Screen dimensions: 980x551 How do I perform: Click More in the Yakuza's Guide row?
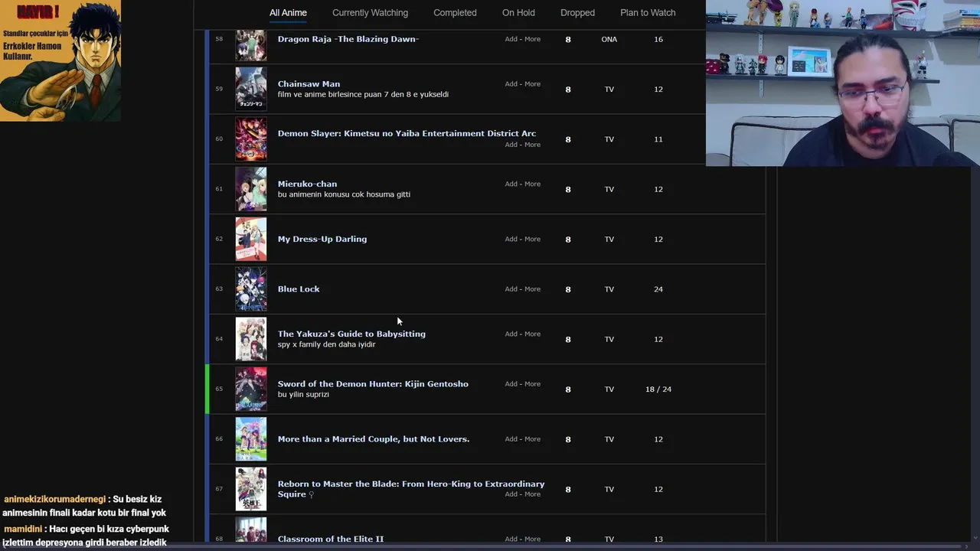[532, 334]
